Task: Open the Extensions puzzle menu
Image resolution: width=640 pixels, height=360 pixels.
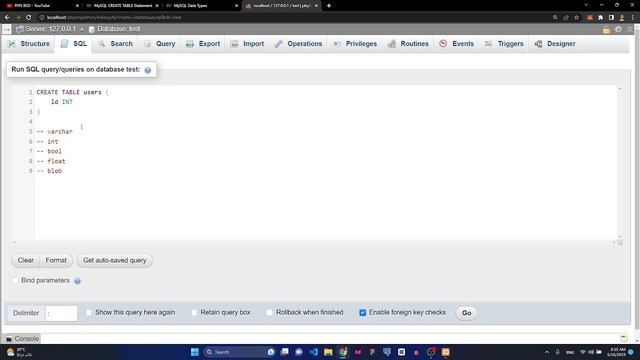Action: 600,18
